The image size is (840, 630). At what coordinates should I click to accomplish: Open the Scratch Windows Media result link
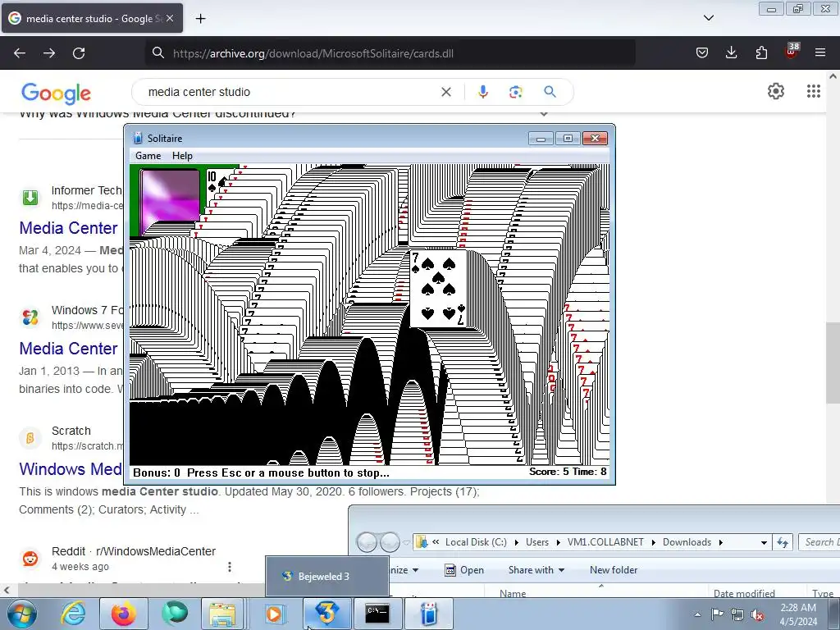pyautogui.click(x=71, y=469)
